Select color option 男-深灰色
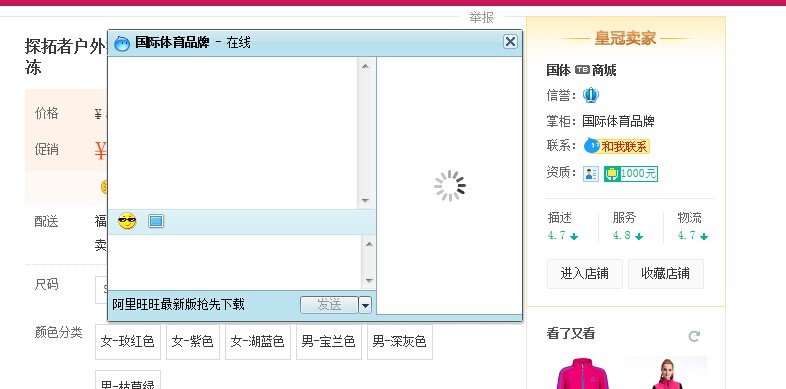786x389 pixels. pyautogui.click(x=400, y=342)
